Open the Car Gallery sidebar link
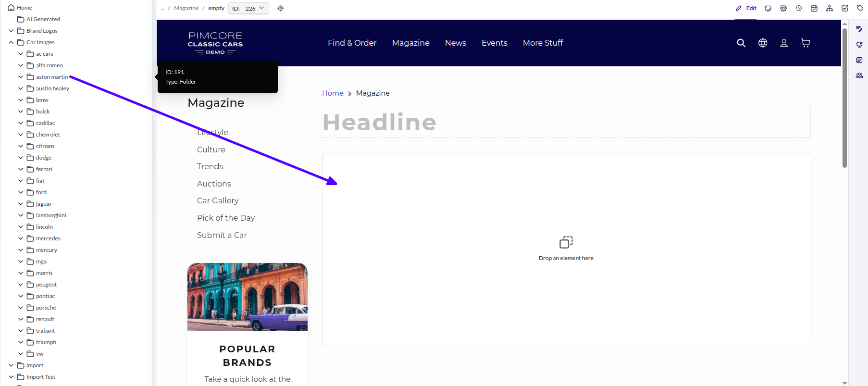868x386 pixels. coord(218,200)
